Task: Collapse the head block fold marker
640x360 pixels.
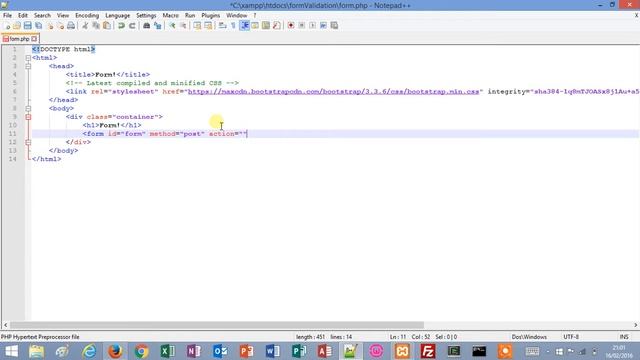Action: 28,66
